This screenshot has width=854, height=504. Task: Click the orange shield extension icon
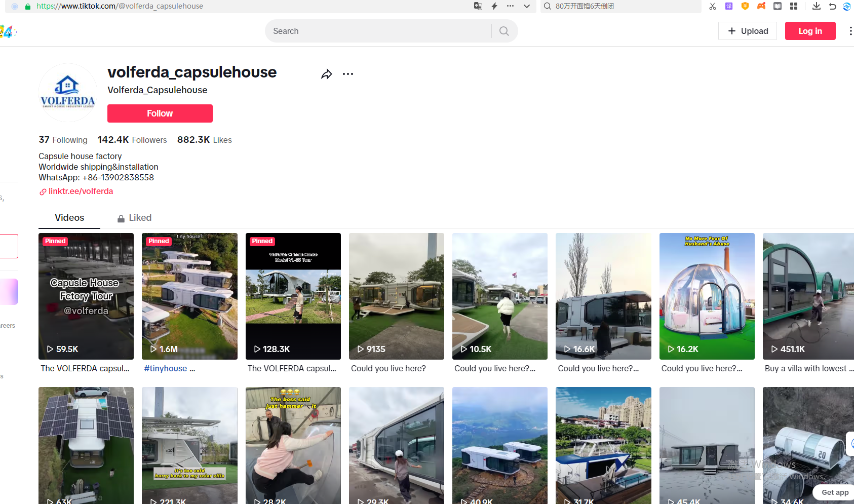coord(745,6)
